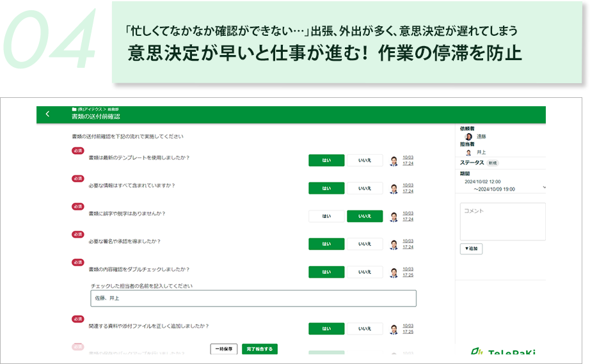The image size is (590, 364).
Task: Click avatar beside the 最新のテンプレート question
Action: tap(394, 161)
